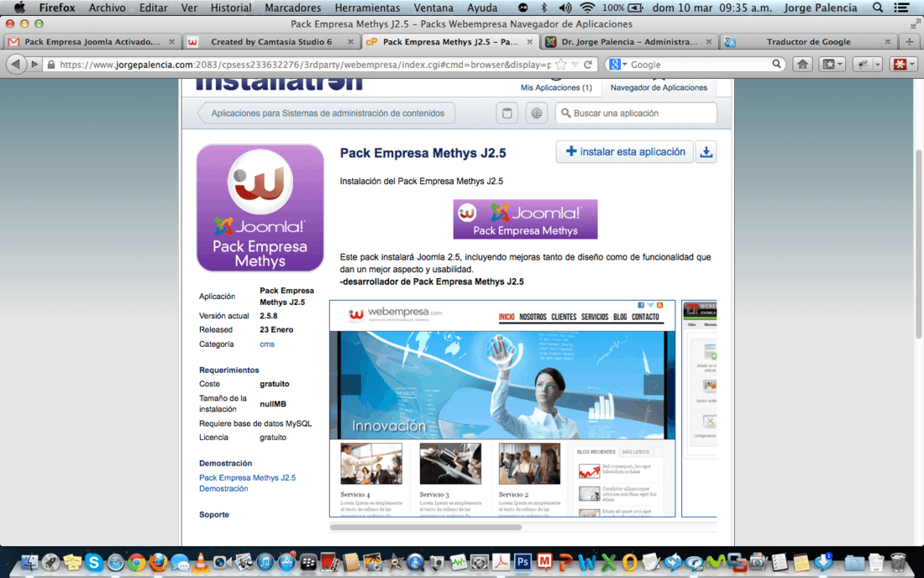Image resolution: width=924 pixels, height=578 pixels.
Task: Click the volume icon in menu bar
Action: point(565,8)
